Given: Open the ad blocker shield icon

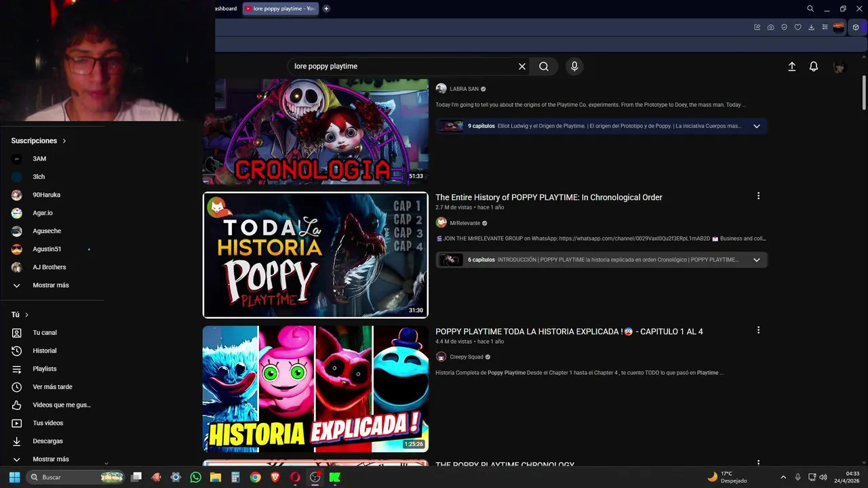Looking at the screenshot, I should pos(785,27).
